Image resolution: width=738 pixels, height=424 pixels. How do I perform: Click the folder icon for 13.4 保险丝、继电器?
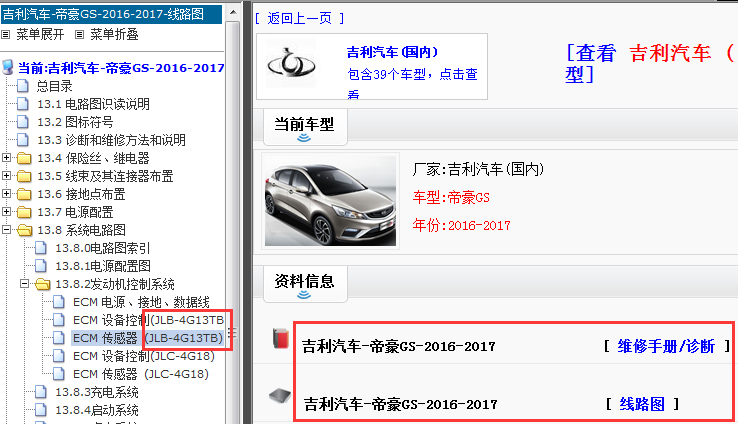(24, 158)
